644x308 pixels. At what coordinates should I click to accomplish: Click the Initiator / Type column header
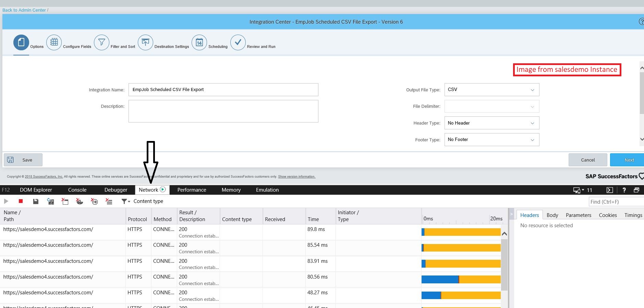(378, 216)
